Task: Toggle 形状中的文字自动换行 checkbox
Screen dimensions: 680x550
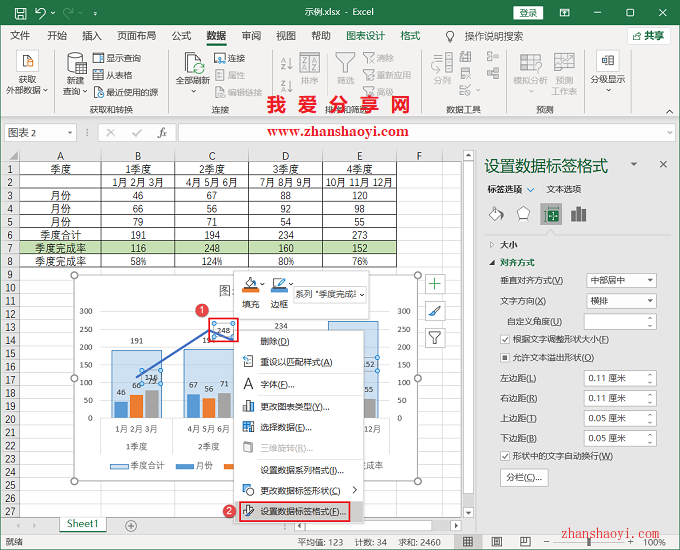Action: 504,456
